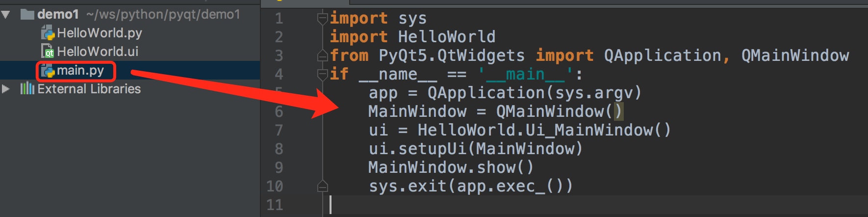Viewport: 868px width, 217px height.
Task: Place cursor on the sys.exit(app.exec_()) text
Action: click(x=470, y=186)
